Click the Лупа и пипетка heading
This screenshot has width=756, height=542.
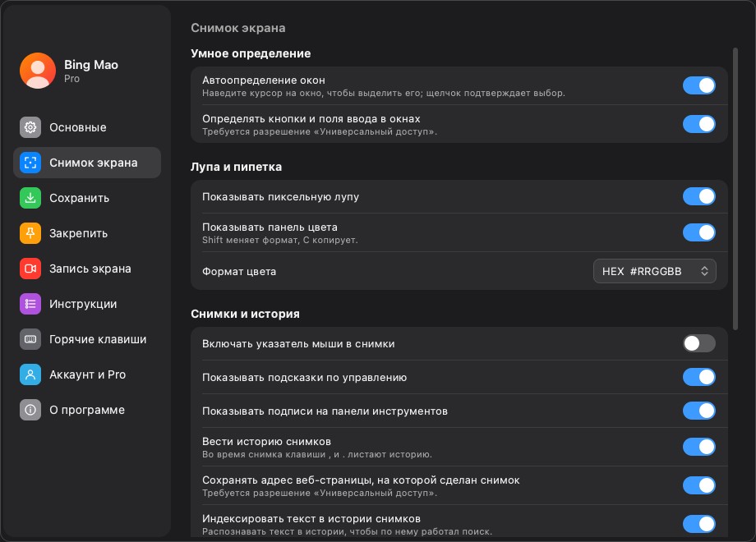pyautogui.click(x=237, y=167)
